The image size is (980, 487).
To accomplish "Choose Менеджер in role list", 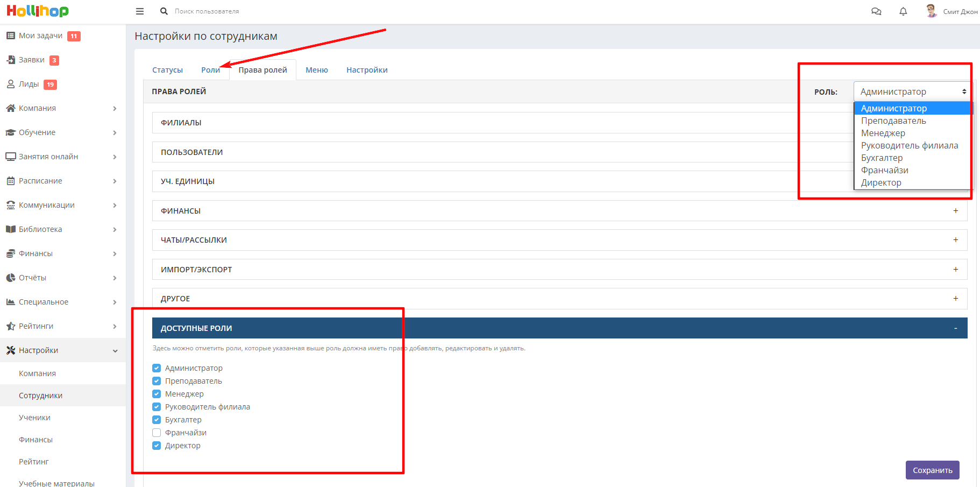I will point(912,133).
